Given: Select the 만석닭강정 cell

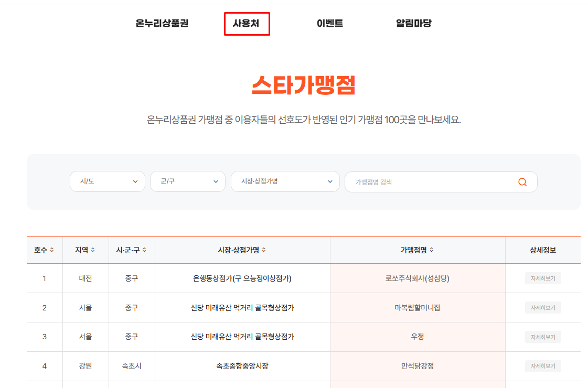Looking at the screenshot, I should point(418,366).
